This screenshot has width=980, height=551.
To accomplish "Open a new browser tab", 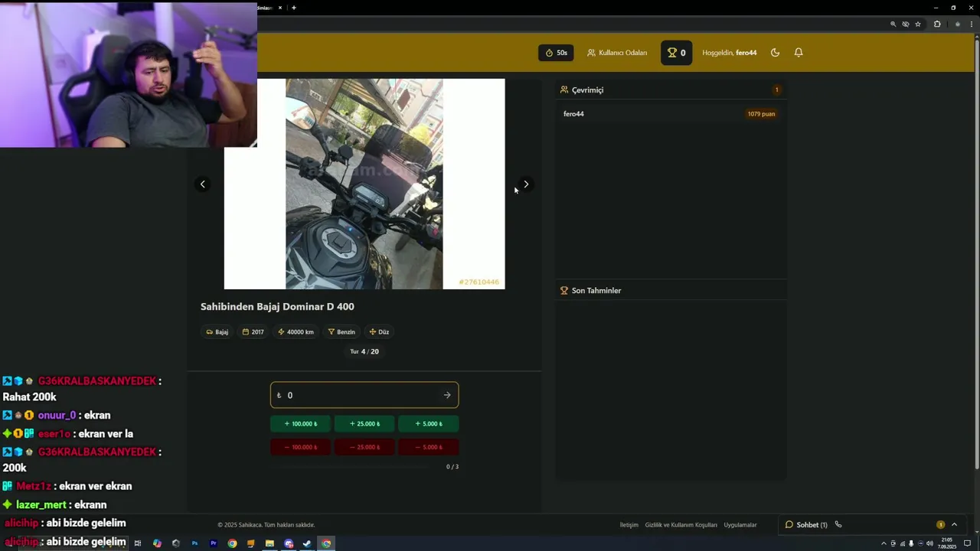I will 294,8.
